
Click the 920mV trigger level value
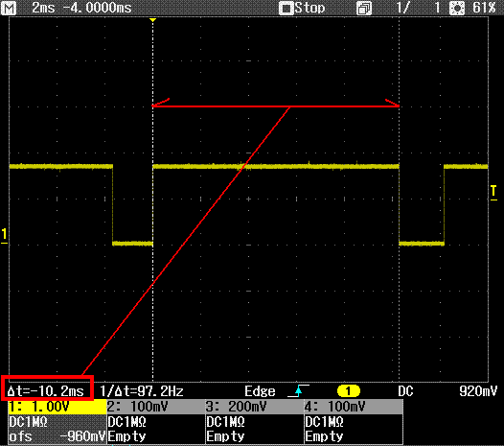pyautogui.click(x=478, y=391)
